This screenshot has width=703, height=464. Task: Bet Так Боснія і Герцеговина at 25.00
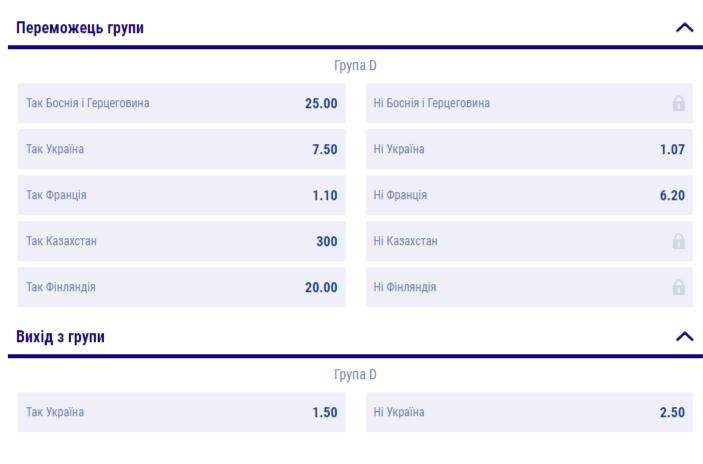(x=181, y=103)
